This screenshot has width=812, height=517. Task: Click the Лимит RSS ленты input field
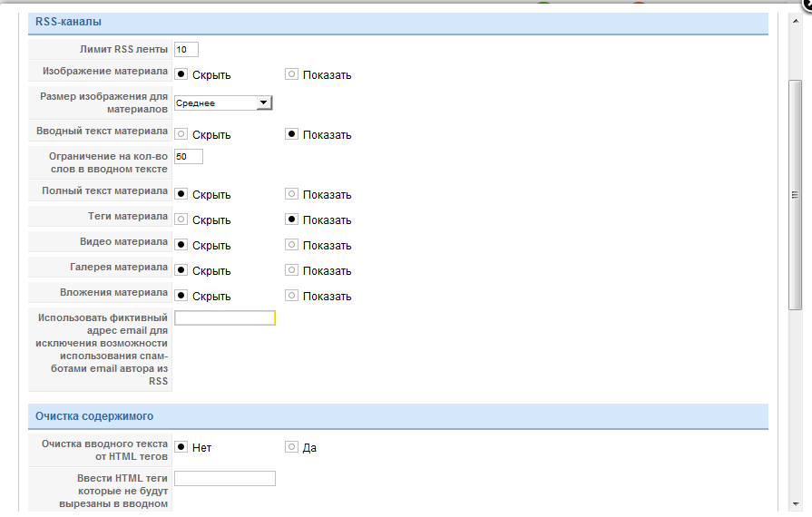(186, 50)
